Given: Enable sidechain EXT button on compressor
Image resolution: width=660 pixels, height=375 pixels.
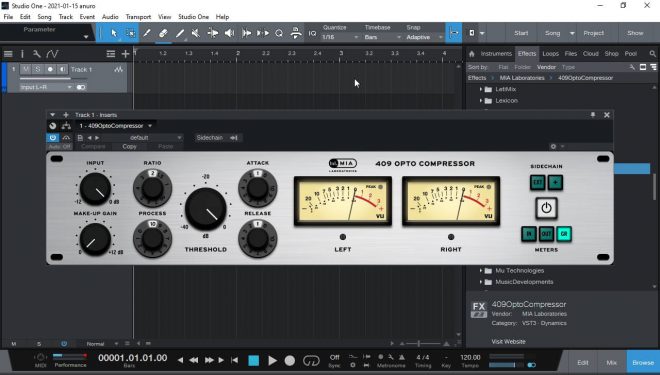Looking at the screenshot, I should [538, 182].
